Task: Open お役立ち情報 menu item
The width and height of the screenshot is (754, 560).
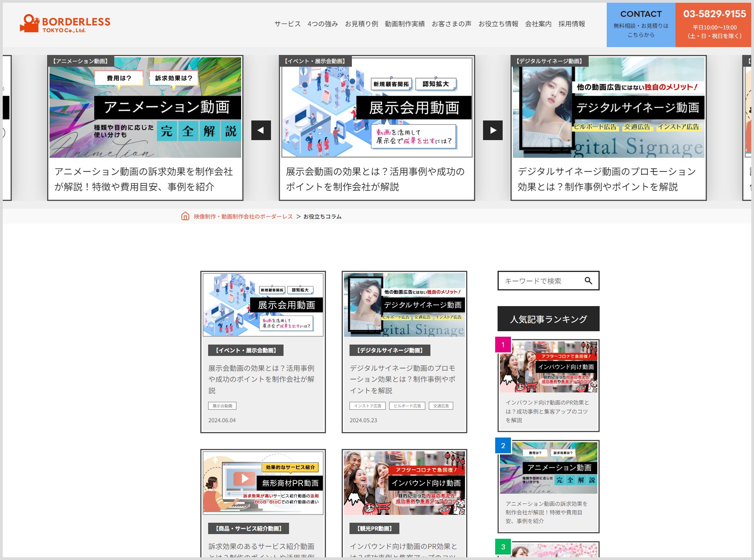Action: 498,24
